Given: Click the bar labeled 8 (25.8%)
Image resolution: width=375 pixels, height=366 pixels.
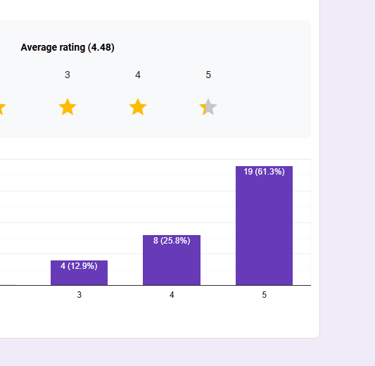Looking at the screenshot, I should tap(172, 260).
